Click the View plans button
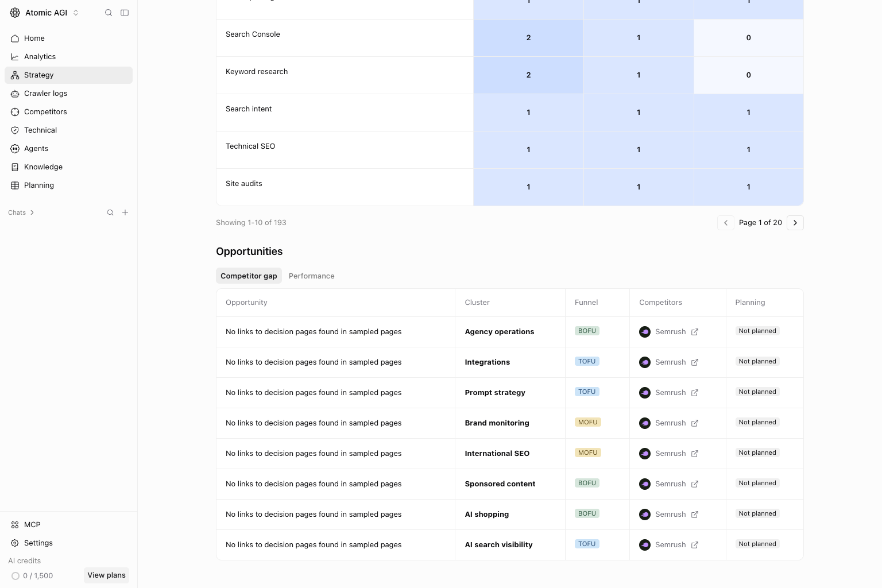Image resolution: width=882 pixels, height=588 pixels. pos(106,575)
